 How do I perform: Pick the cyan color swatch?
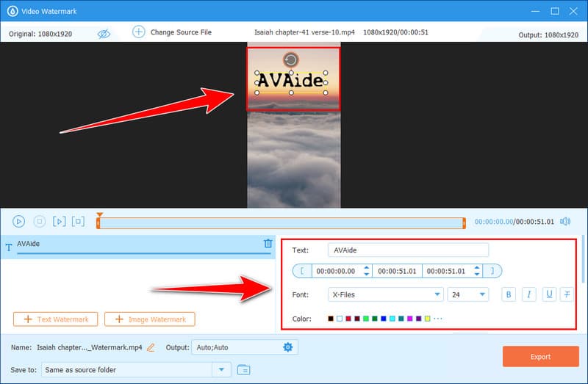coord(392,319)
